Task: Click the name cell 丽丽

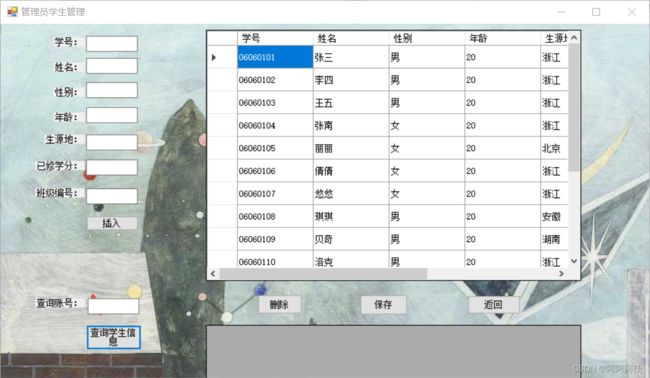Action: 351,148
